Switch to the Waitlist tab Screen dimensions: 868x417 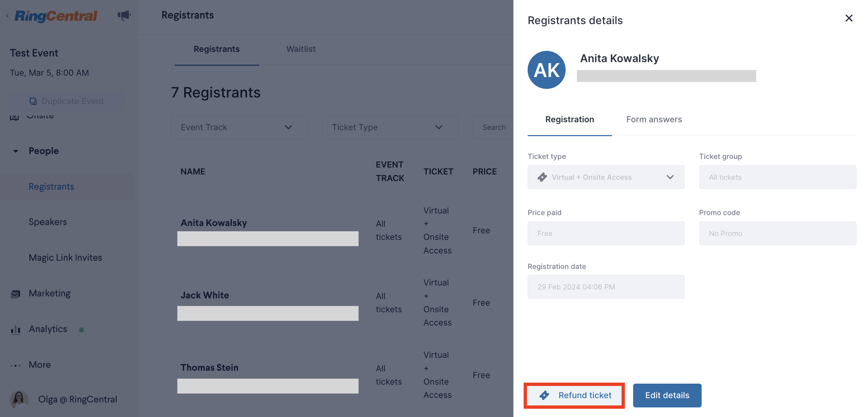301,49
